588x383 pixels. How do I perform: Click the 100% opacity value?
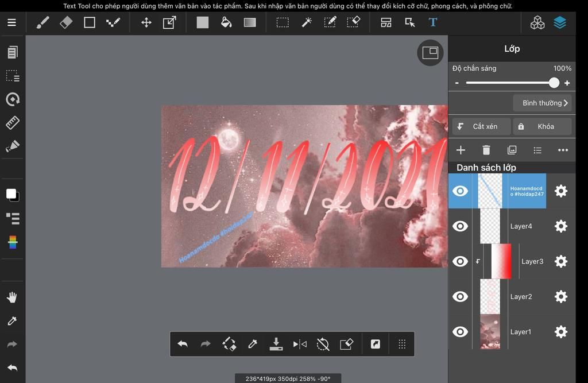coord(563,68)
